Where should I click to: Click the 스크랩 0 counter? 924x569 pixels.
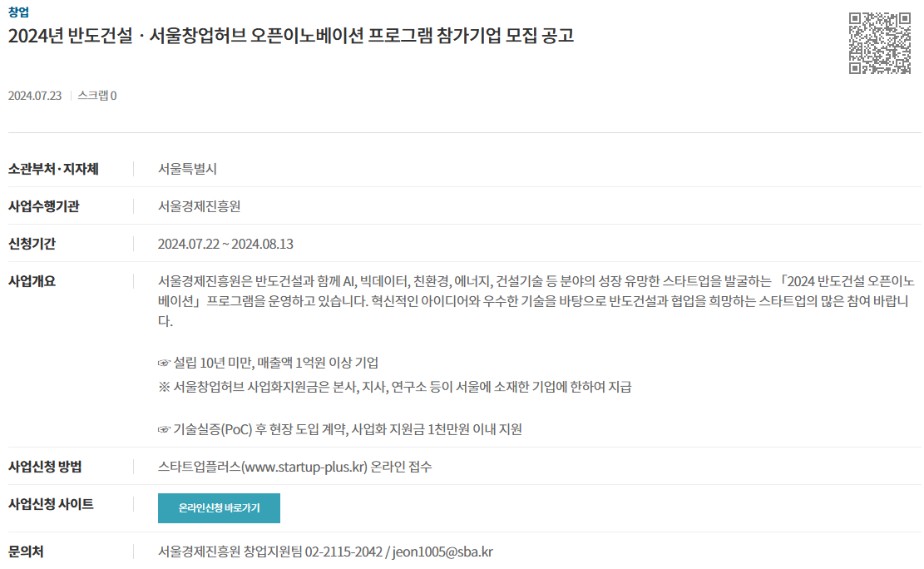click(x=97, y=96)
